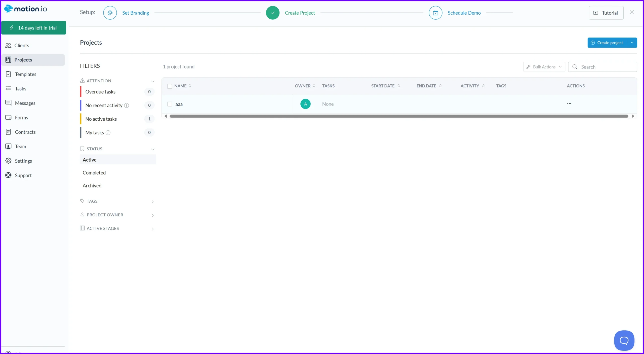Go to Forms in the sidebar
This screenshot has width=644, height=354.
21,117
